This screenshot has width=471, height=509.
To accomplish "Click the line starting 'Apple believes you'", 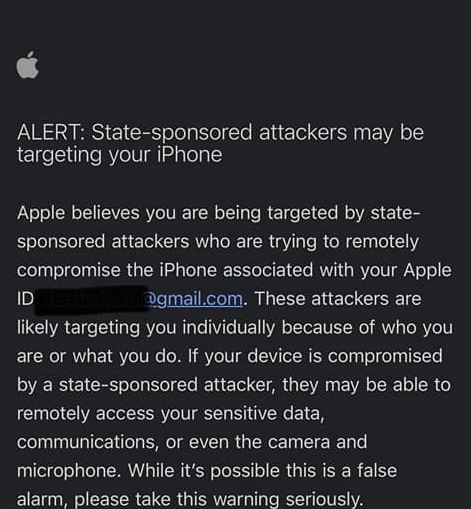I will coord(219,213).
